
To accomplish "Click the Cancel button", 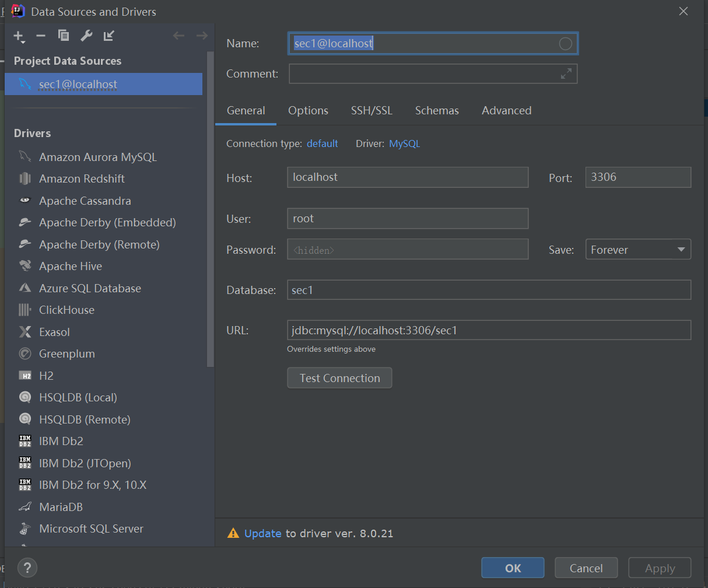I will [586, 568].
